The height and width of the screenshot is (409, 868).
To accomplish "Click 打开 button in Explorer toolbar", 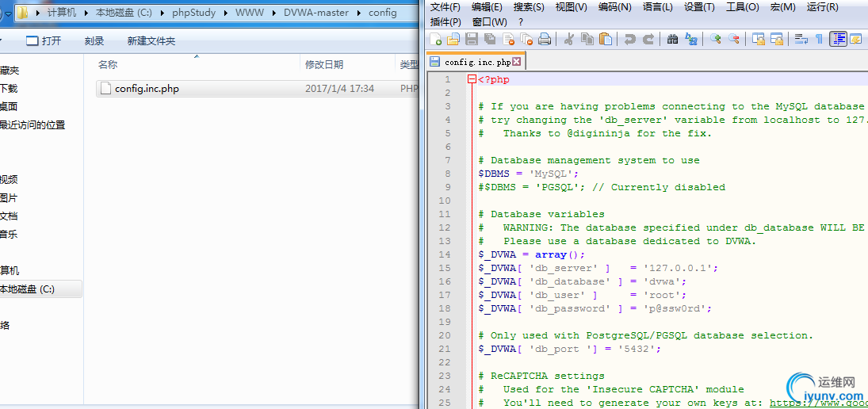I will tap(44, 40).
